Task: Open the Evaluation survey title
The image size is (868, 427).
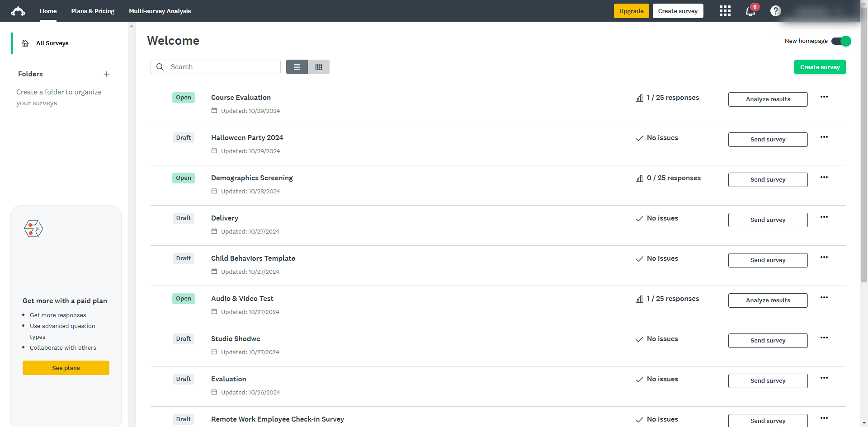Action: point(229,379)
